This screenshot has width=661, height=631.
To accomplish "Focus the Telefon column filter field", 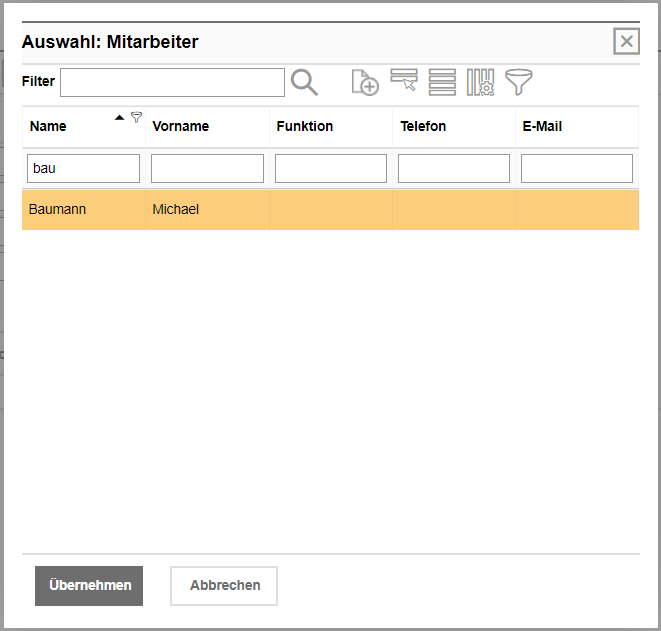I will [x=454, y=168].
